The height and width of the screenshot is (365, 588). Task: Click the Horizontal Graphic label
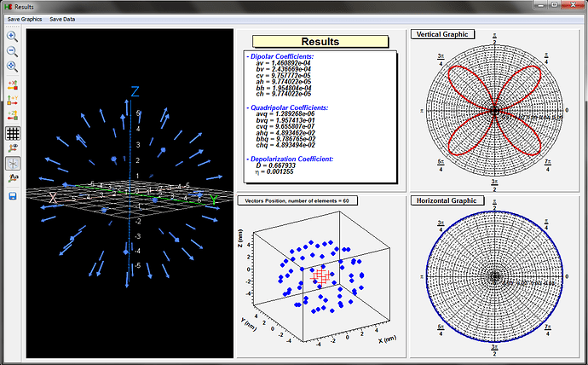click(446, 200)
